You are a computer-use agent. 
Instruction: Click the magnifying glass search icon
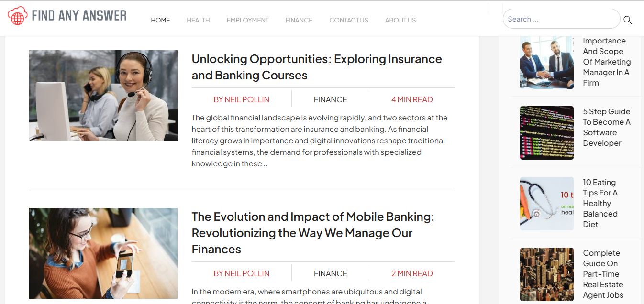coord(627,20)
